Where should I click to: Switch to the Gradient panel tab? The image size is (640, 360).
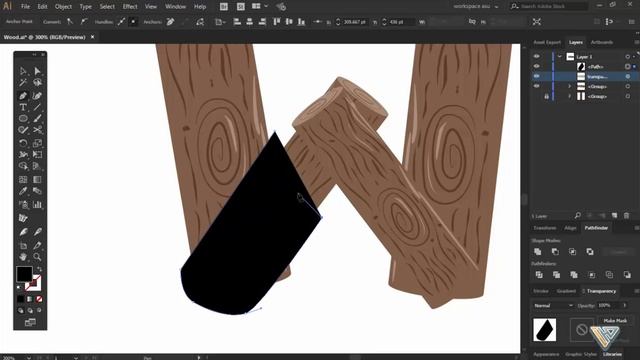566,291
